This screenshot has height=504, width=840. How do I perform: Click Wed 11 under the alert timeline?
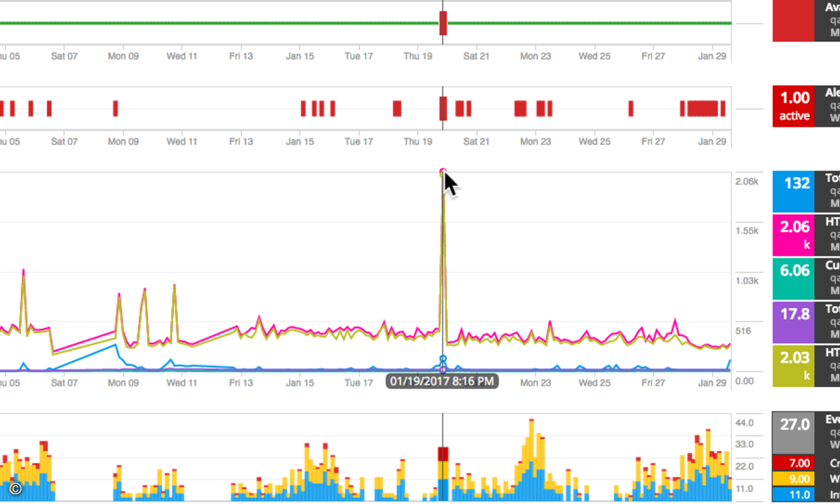[181, 141]
